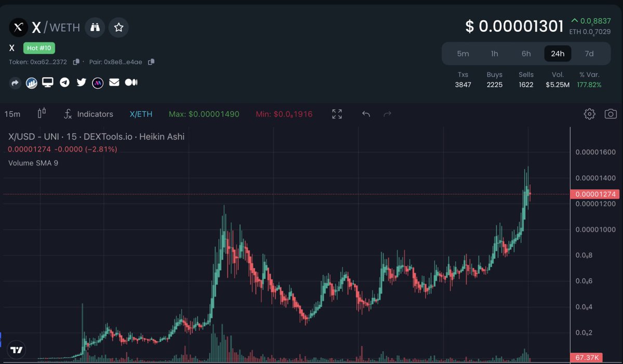
Task: Click the Hot #10 badge
Action: click(39, 48)
